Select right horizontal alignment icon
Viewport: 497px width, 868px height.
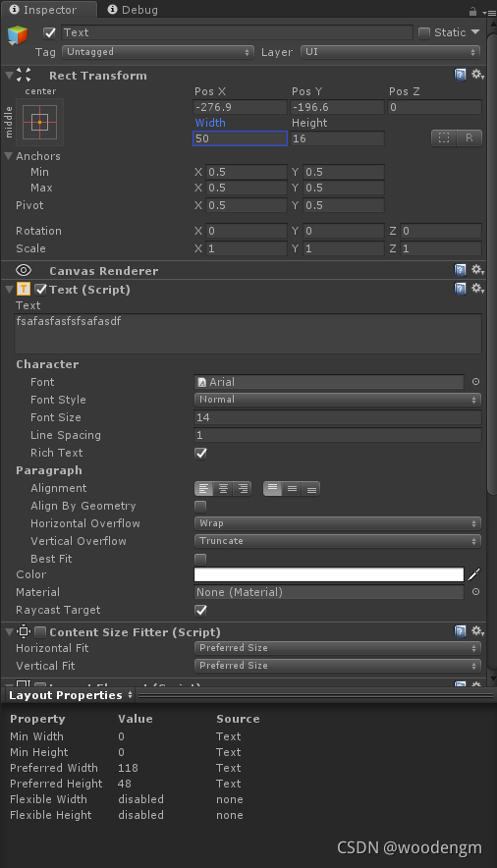tap(243, 489)
